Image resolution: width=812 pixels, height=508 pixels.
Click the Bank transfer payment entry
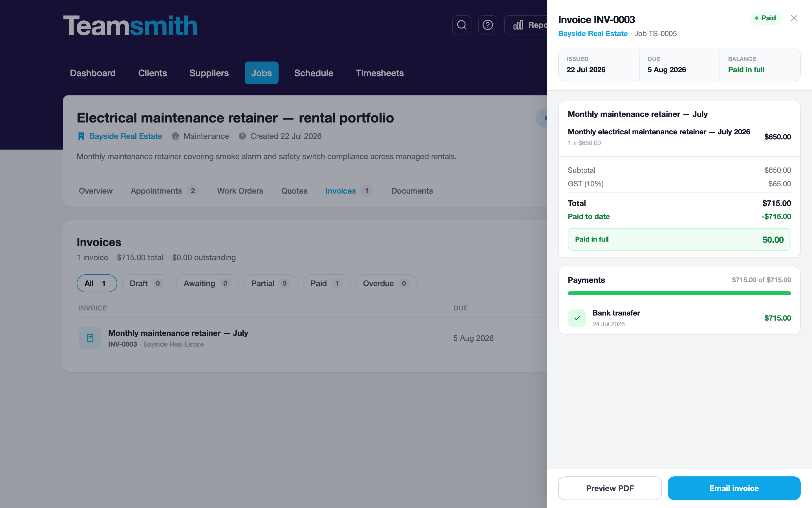click(x=679, y=318)
